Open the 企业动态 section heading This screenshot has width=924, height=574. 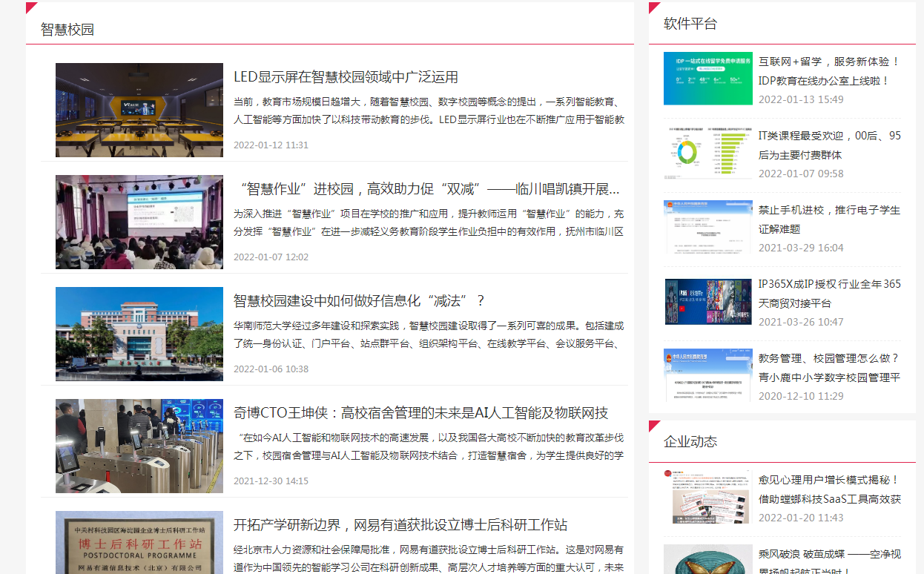[x=690, y=441]
